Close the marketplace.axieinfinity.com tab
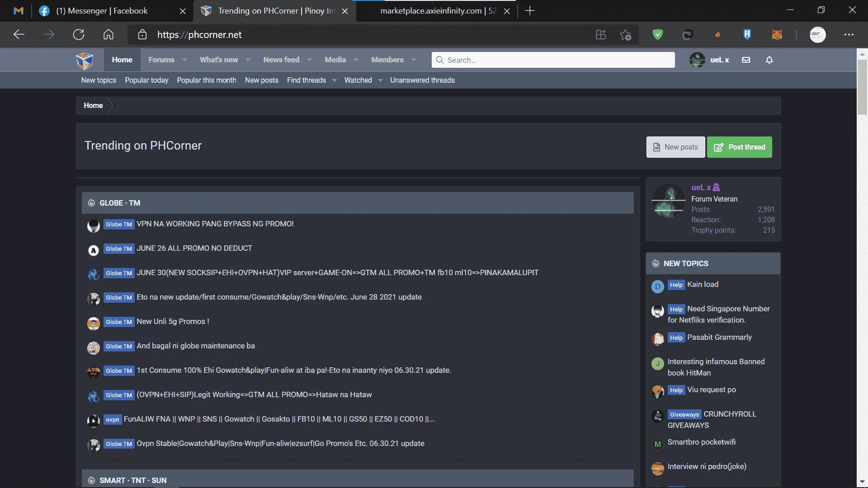The image size is (868, 488). [507, 11]
